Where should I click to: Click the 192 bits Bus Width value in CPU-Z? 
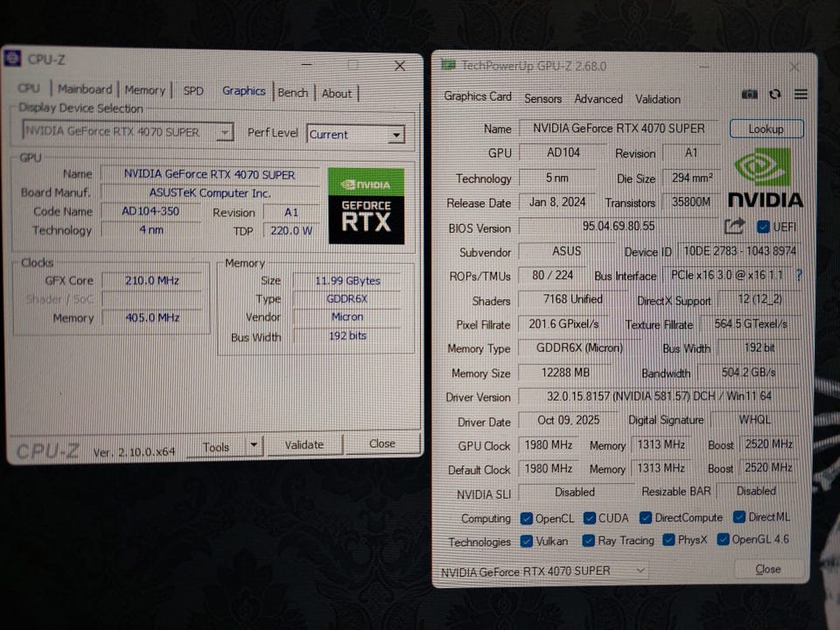347,336
